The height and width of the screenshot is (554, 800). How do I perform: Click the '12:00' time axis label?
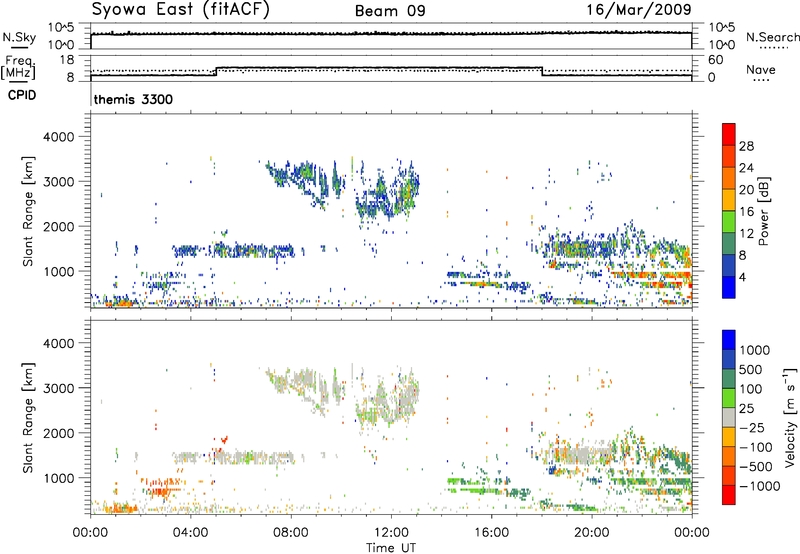(391, 533)
